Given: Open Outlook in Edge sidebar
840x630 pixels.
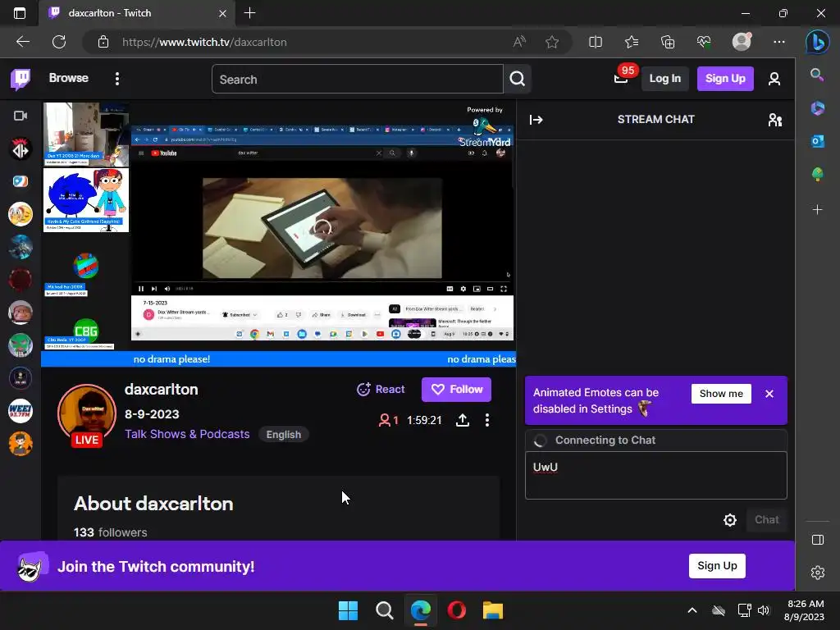Looking at the screenshot, I should coord(817,141).
